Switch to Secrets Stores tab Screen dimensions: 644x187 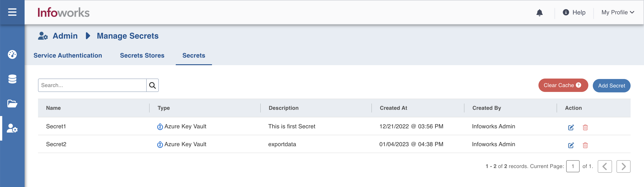pyautogui.click(x=142, y=55)
